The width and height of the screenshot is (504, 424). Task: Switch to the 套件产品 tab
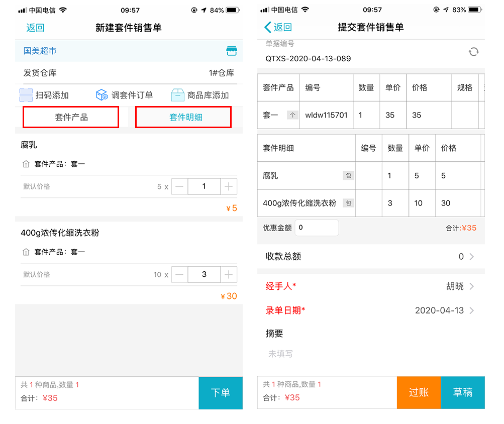pos(70,117)
